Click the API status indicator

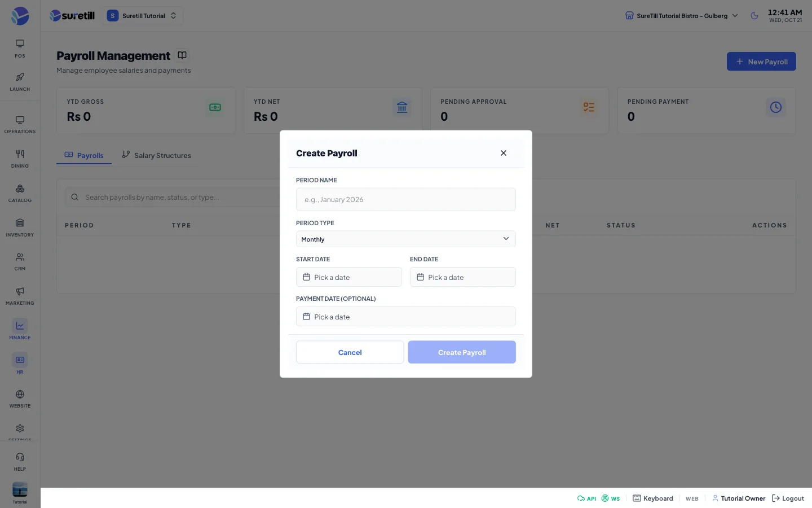point(586,498)
